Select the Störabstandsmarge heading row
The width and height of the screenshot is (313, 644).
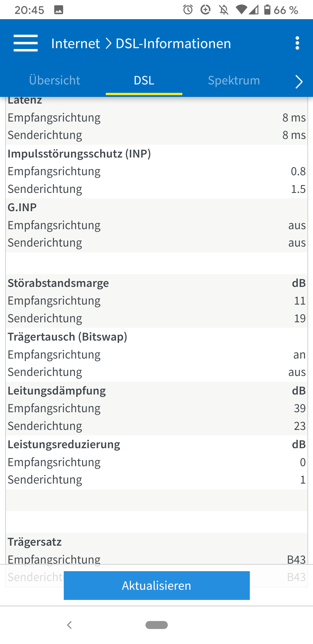pyautogui.click(x=156, y=283)
